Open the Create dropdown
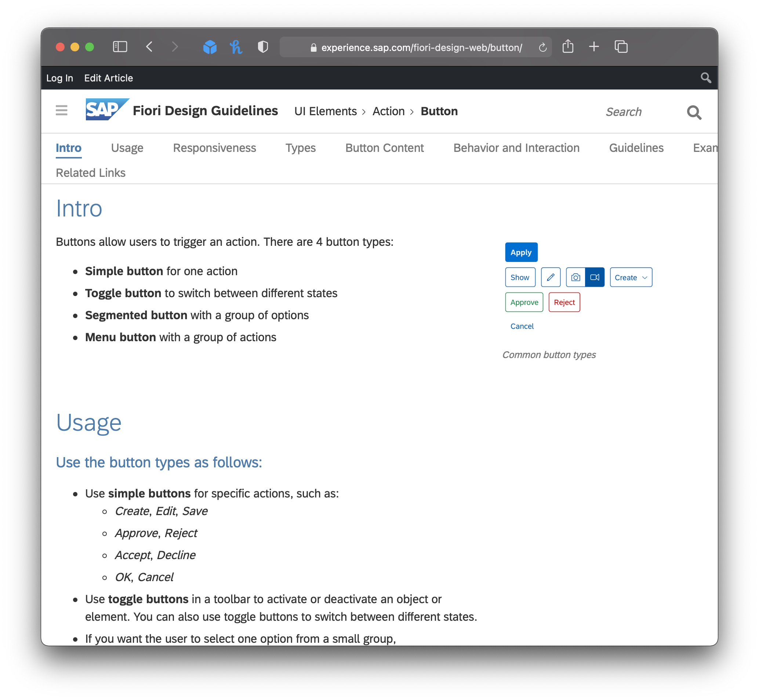The height and width of the screenshot is (700, 759). coord(630,277)
